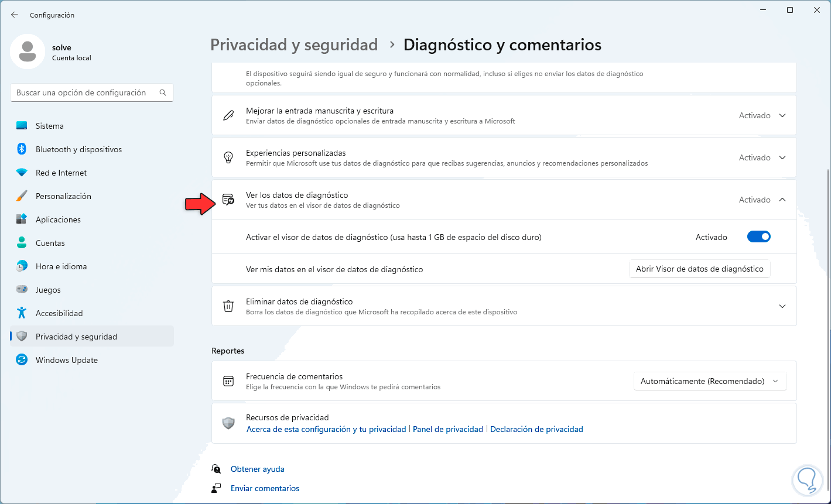Click the search magnifier icon
The width and height of the screenshot is (831, 504).
click(163, 92)
